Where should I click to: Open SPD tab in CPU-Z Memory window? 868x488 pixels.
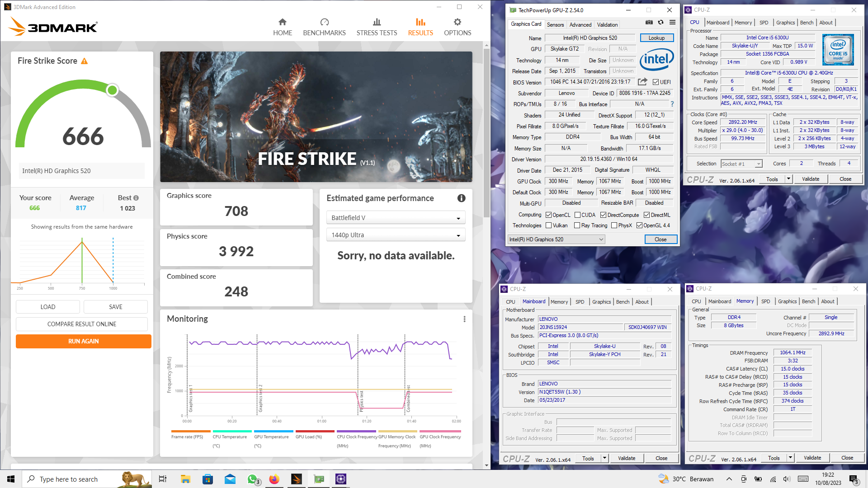point(765,301)
